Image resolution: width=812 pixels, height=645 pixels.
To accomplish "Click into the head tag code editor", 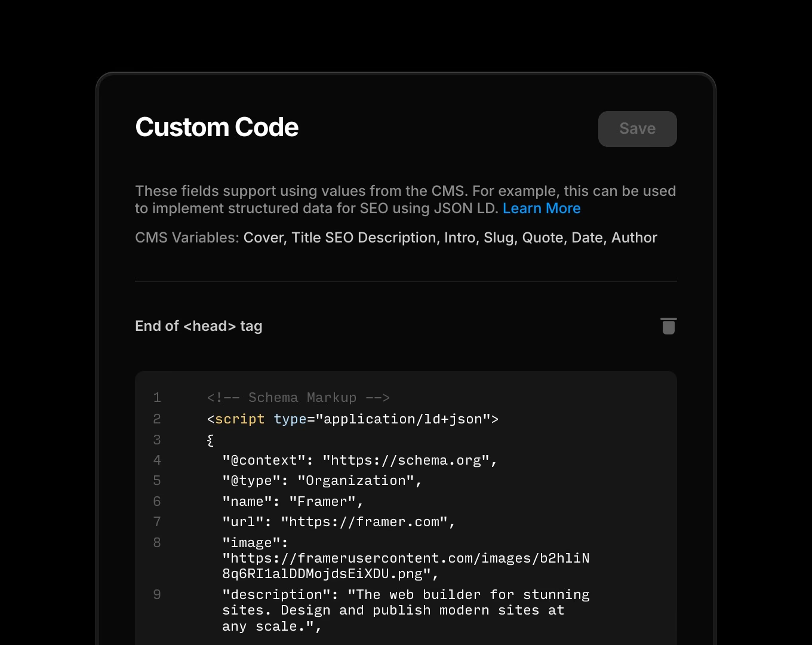I will 406,508.
